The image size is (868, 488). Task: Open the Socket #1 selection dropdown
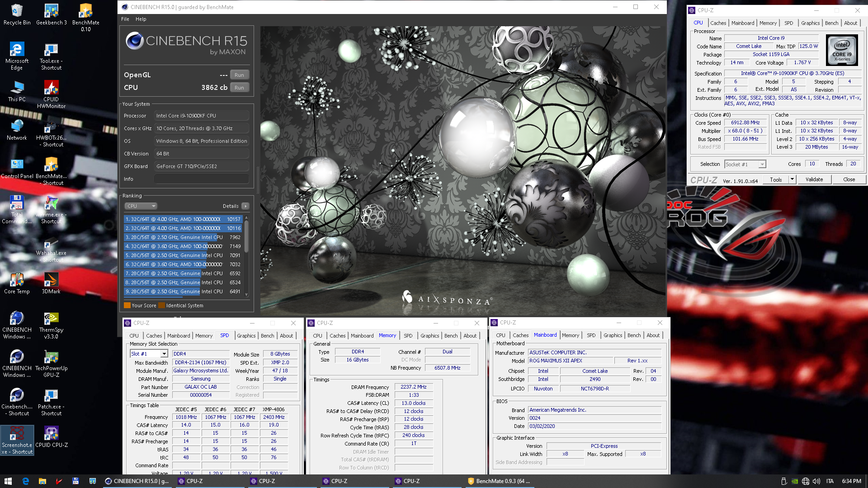click(x=745, y=164)
